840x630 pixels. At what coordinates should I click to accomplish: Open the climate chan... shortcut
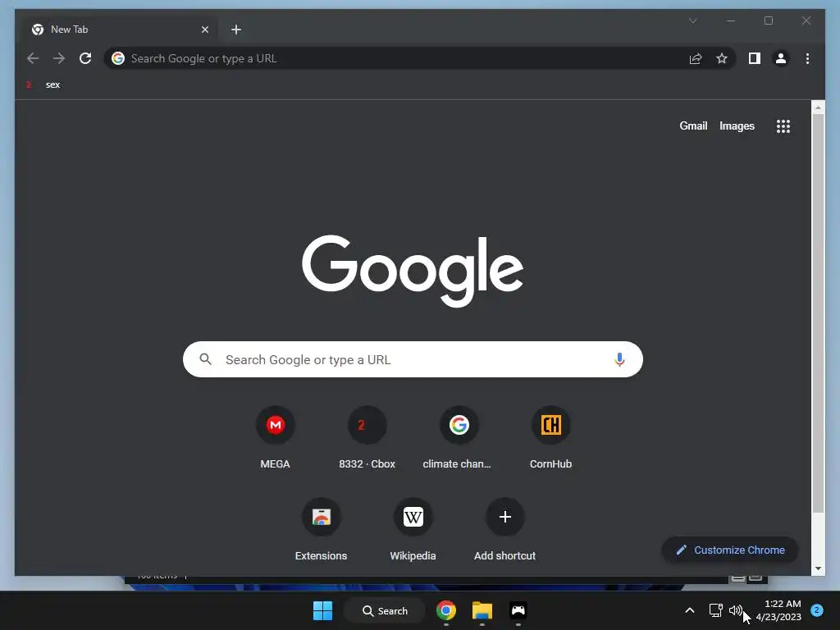(459, 439)
